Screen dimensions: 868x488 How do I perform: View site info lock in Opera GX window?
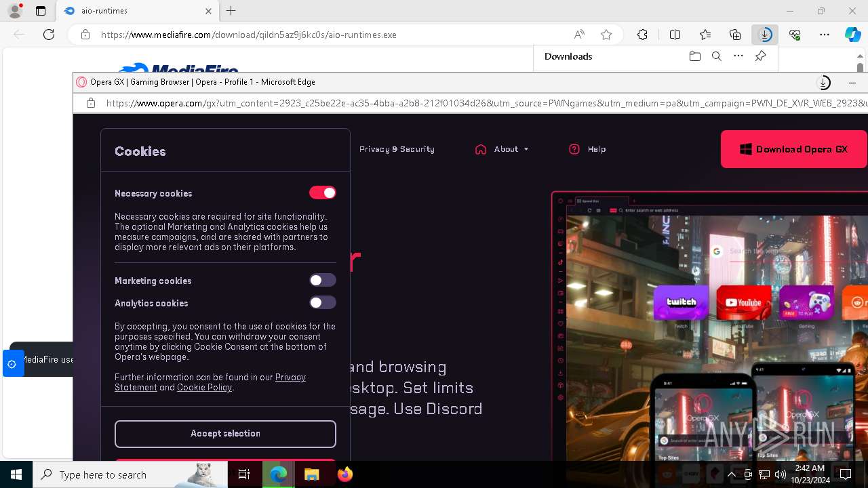(91, 103)
